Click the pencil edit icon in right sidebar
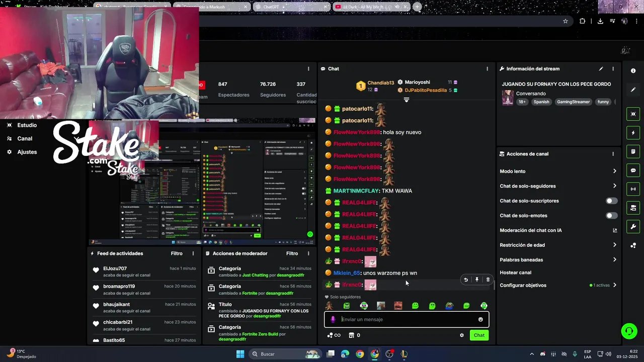The width and height of the screenshot is (644, 362). point(633,89)
